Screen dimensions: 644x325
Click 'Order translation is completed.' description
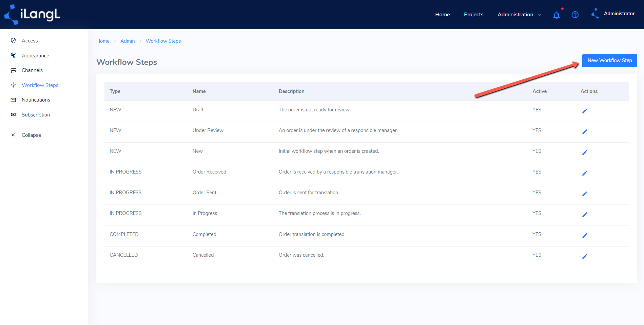click(x=312, y=234)
